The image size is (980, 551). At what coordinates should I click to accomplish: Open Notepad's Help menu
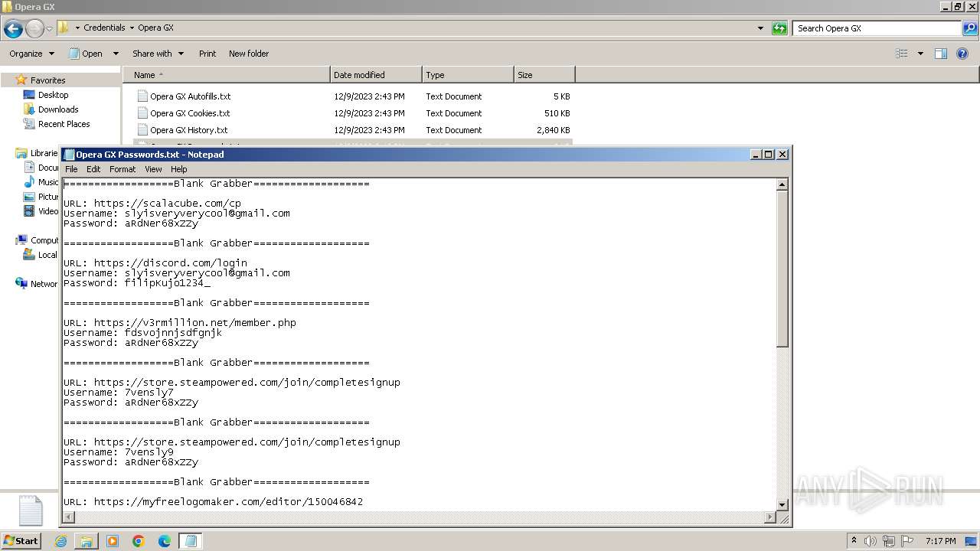point(178,169)
